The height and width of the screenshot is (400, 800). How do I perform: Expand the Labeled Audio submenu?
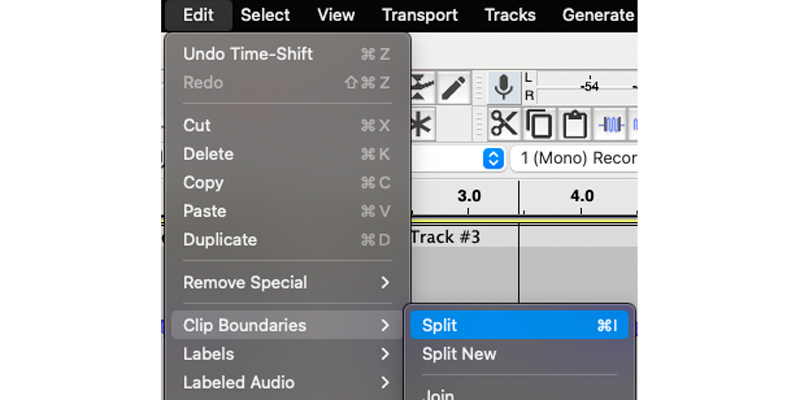point(287,383)
